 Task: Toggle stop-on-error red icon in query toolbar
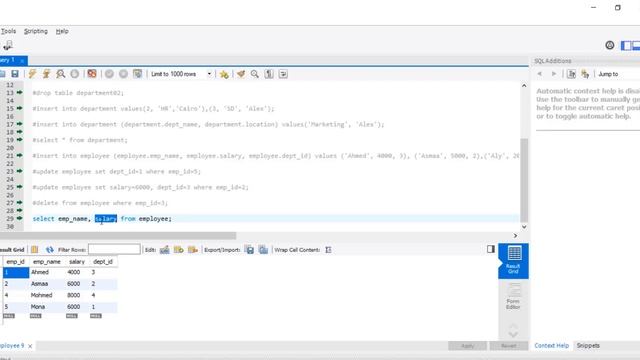[x=92, y=74]
